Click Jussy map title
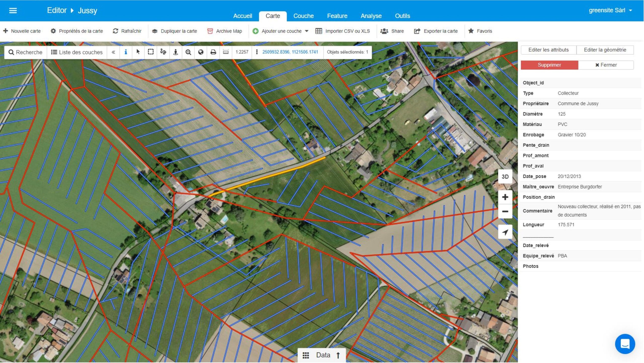 [87, 11]
